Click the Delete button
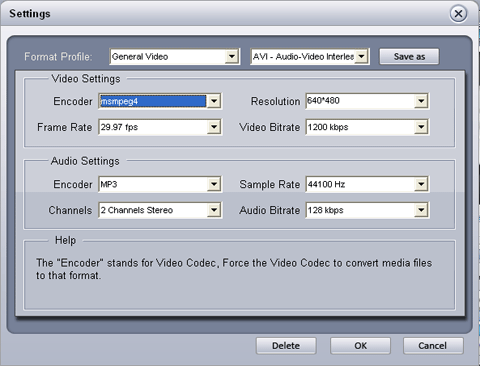 [286, 346]
